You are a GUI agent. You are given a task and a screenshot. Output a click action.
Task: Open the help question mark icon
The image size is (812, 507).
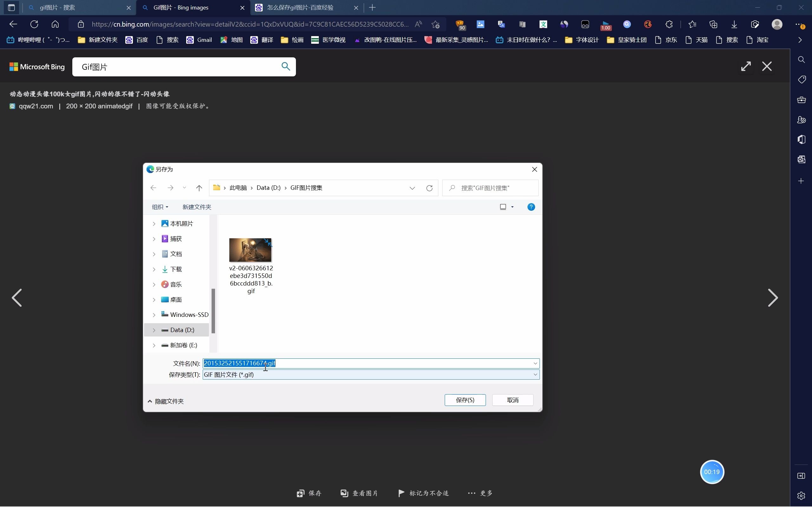point(531,207)
